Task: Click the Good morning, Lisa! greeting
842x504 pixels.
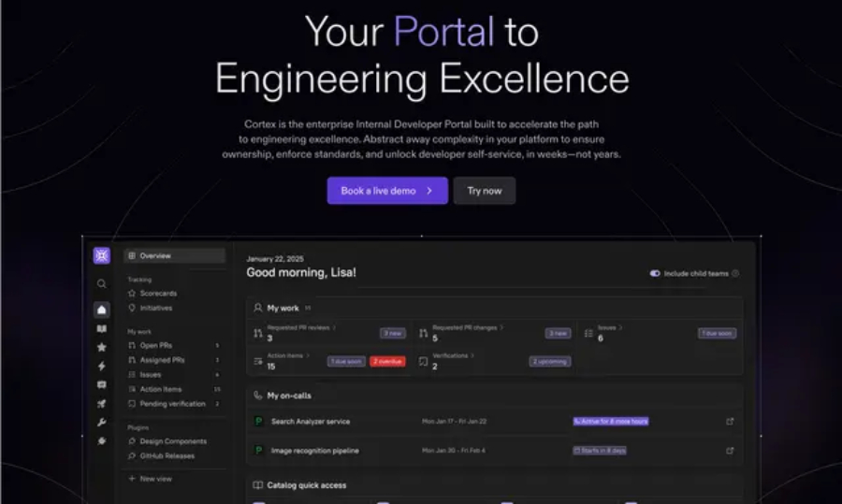Action: click(x=301, y=272)
